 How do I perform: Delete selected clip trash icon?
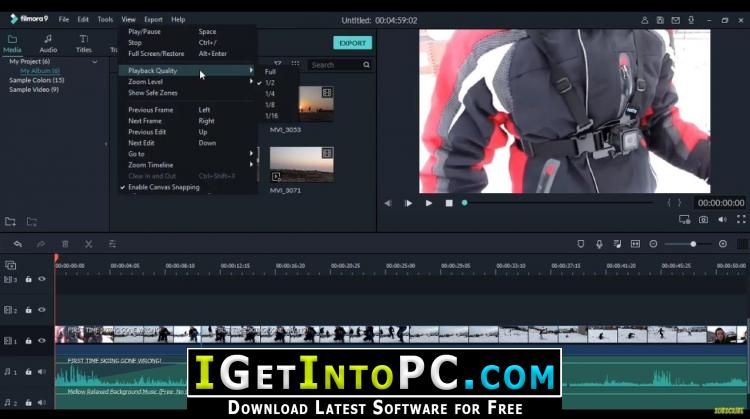point(65,244)
